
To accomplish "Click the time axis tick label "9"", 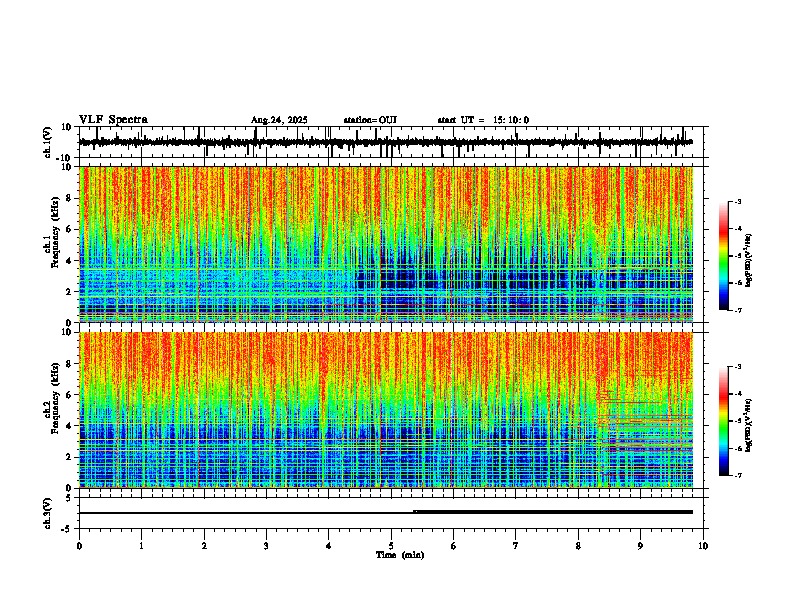I will coord(640,546).
